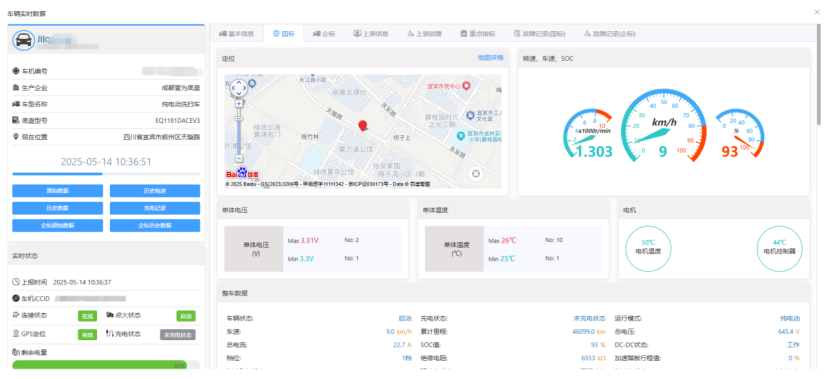Click the 宜宾市民中心 POI marker on the map
Viewport: 829px width, 379px height.
[x=466, y=85]
